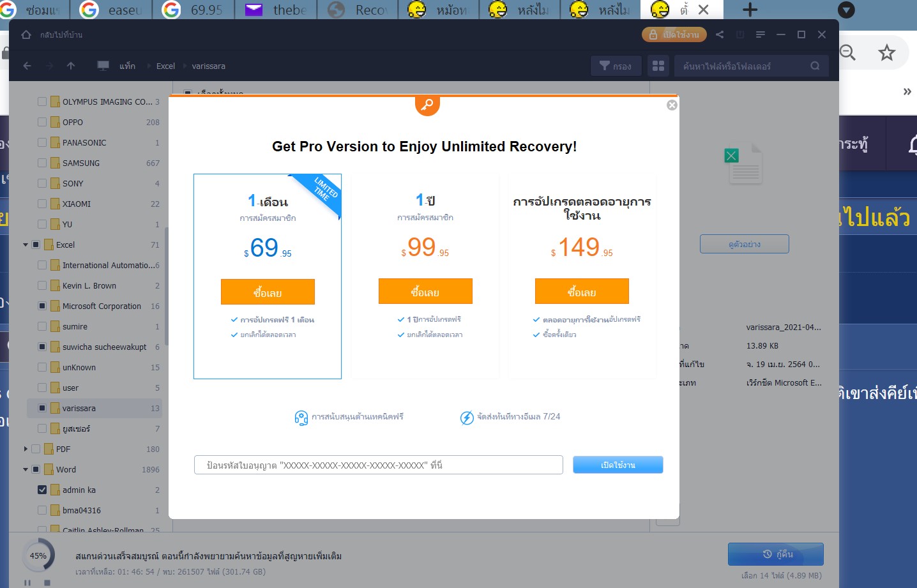Screen dimensions: 917x588
Task: Check the OLYMPUS IMAGING CO folder checkbox
Action: 42,102
